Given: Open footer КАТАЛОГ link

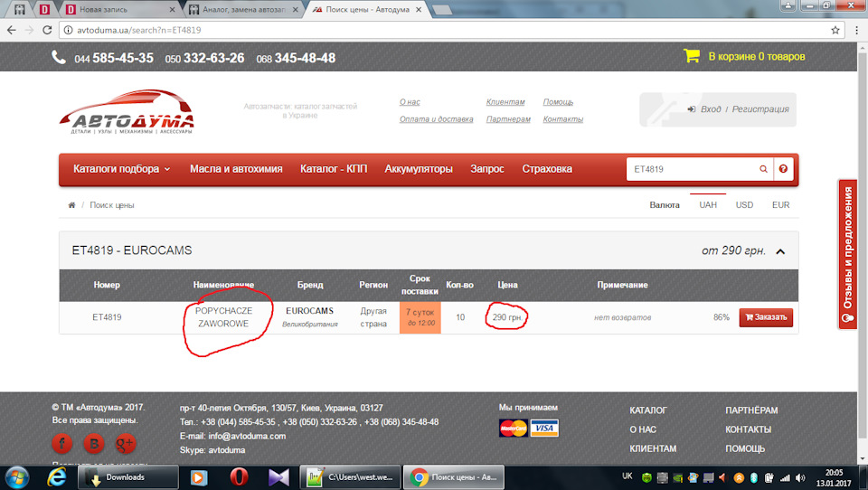Looking at the screenshot, I should click(x=648, y=410).
